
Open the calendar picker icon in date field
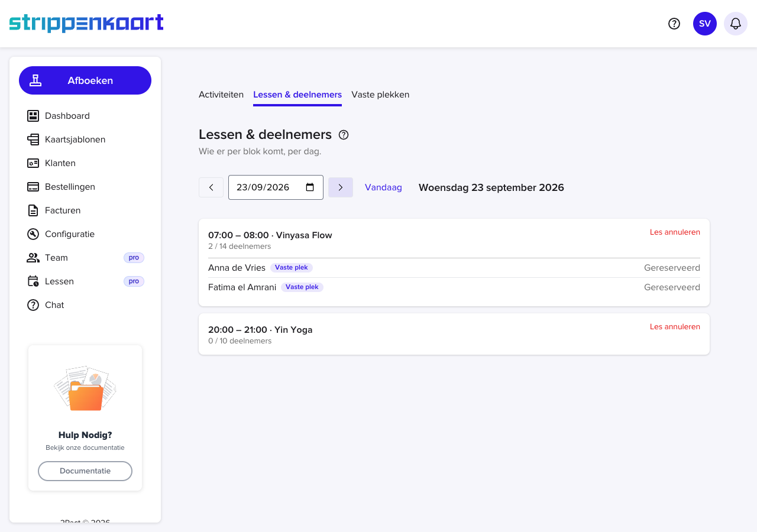click(310, 187)
